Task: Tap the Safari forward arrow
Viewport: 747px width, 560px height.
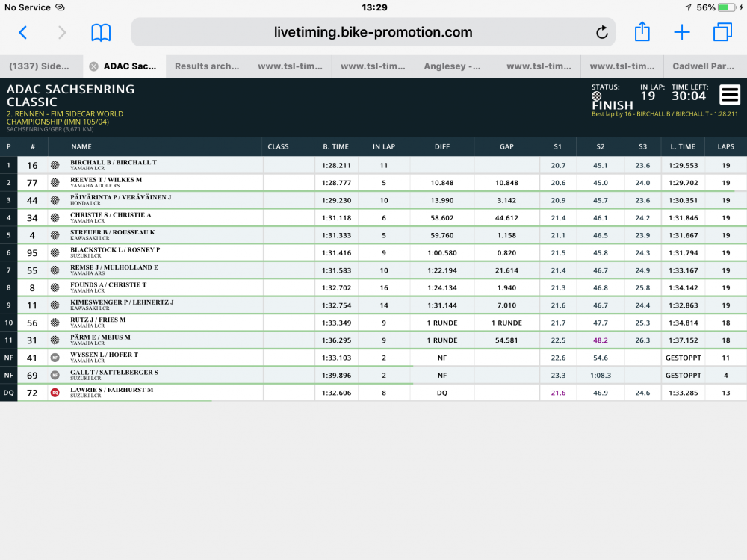Action: click(x=62, y=32)
